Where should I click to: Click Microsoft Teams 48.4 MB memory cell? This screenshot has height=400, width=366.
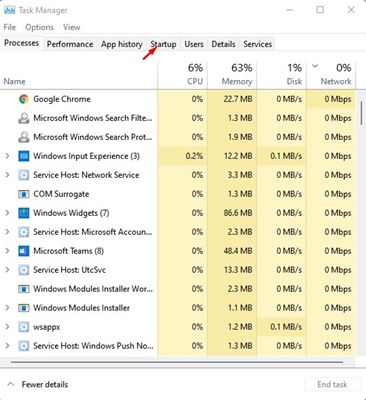tap(232, 251)
